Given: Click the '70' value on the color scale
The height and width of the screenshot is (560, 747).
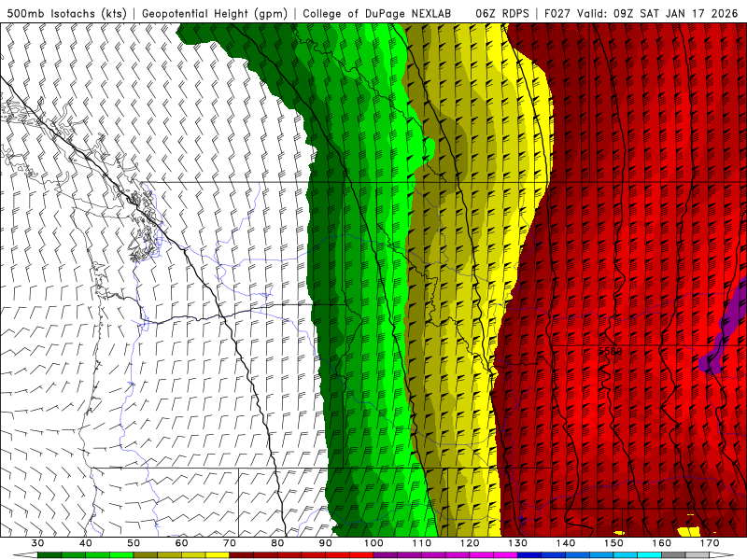Looking at the screenshot, I should click(x=230, y=543).
